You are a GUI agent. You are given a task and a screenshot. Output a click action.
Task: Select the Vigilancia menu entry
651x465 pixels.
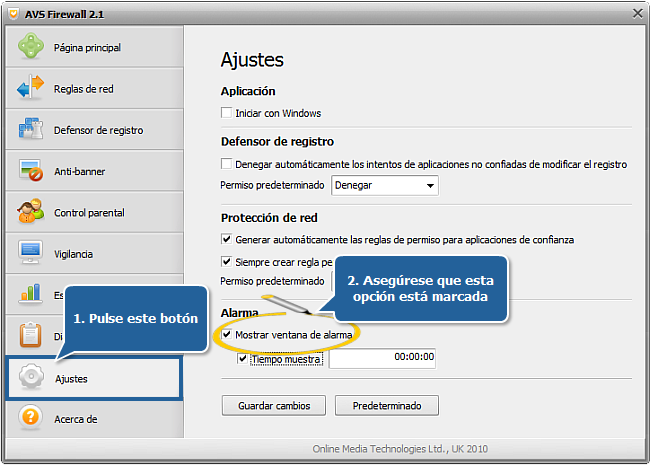(x=94, y=253)
